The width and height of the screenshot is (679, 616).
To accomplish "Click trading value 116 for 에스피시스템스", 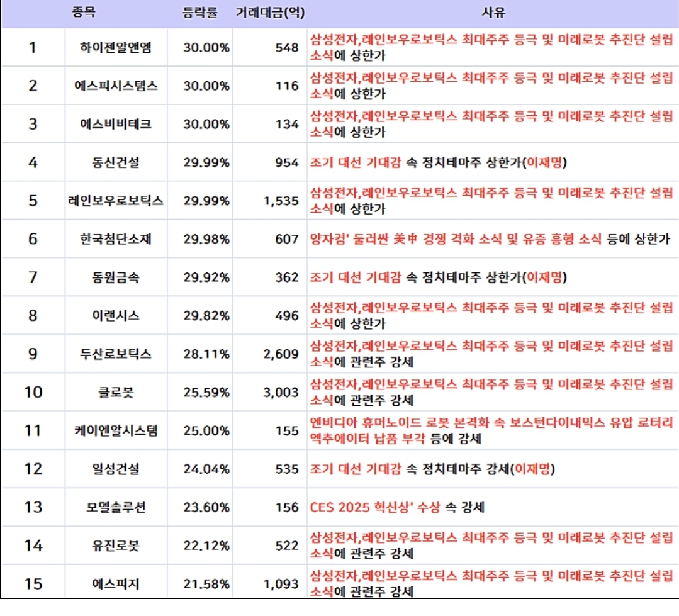I will (287, 86).
